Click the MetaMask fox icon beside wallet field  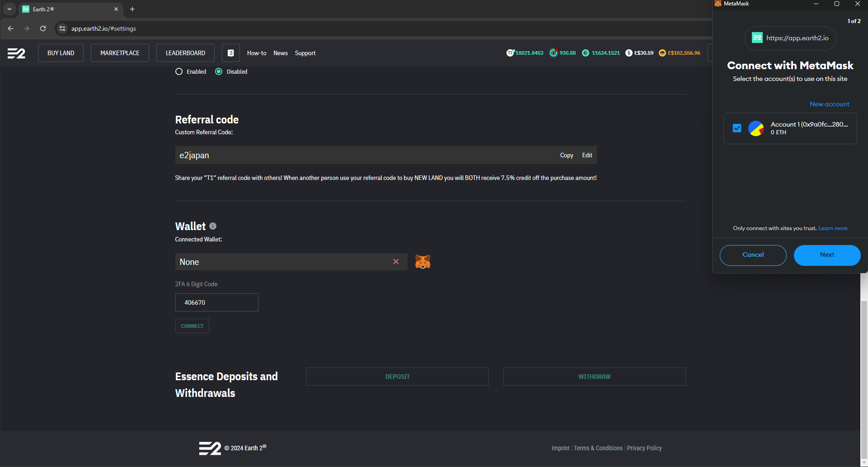click(x=423, y=262)
